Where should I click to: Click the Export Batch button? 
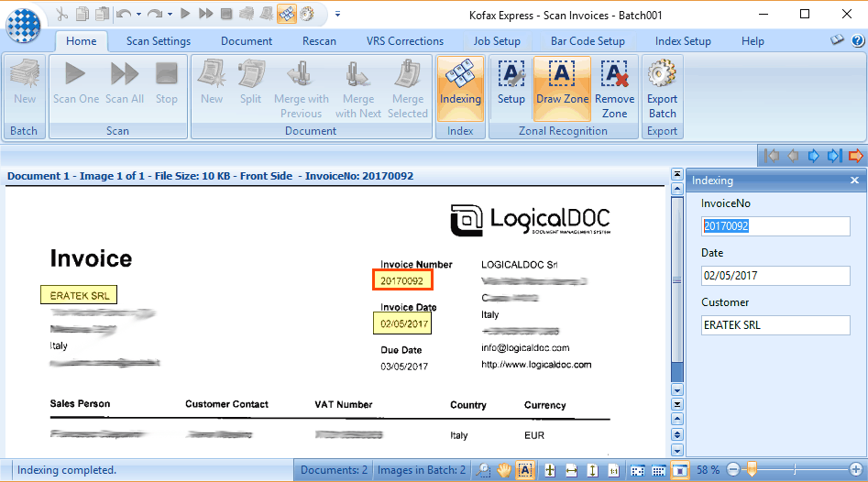pos(662,89)
